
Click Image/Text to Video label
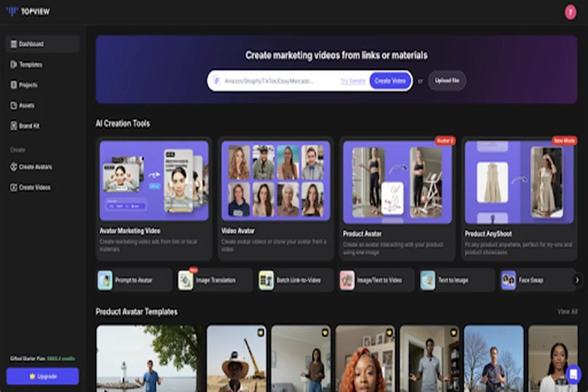(379, 280)
